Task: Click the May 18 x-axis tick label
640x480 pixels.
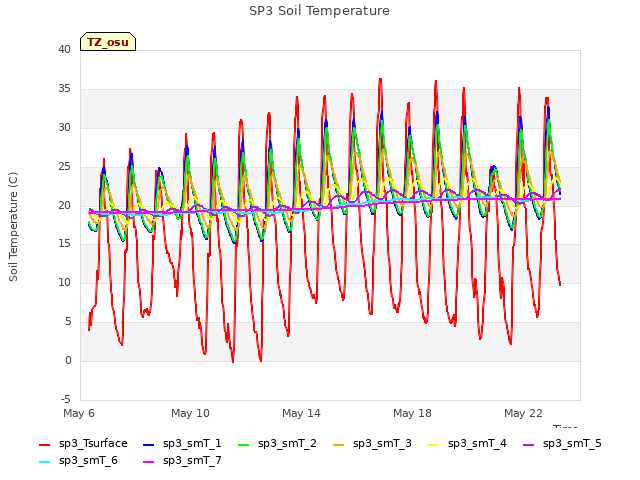Action: (412, 413)
